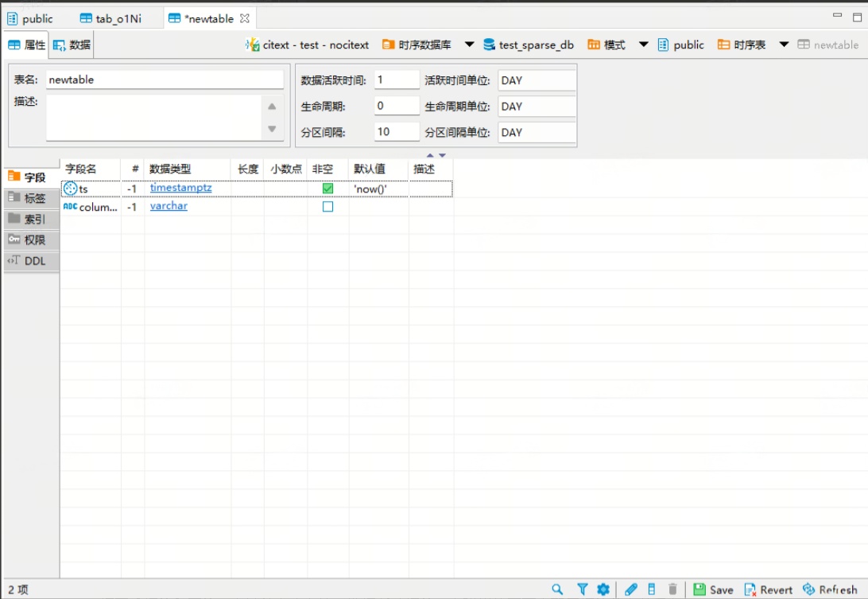
Task: Select the 索引 side tab
Action: [32, 219]
